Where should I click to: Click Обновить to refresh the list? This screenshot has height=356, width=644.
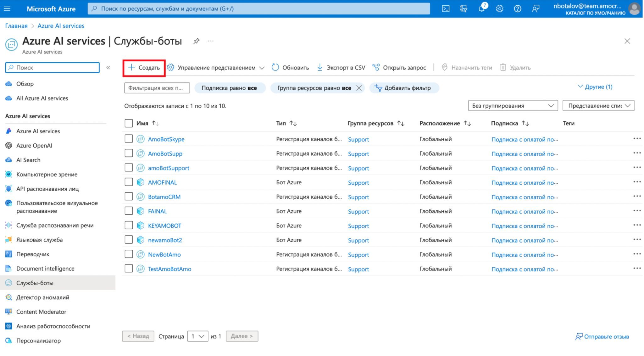tap(290, 68)
